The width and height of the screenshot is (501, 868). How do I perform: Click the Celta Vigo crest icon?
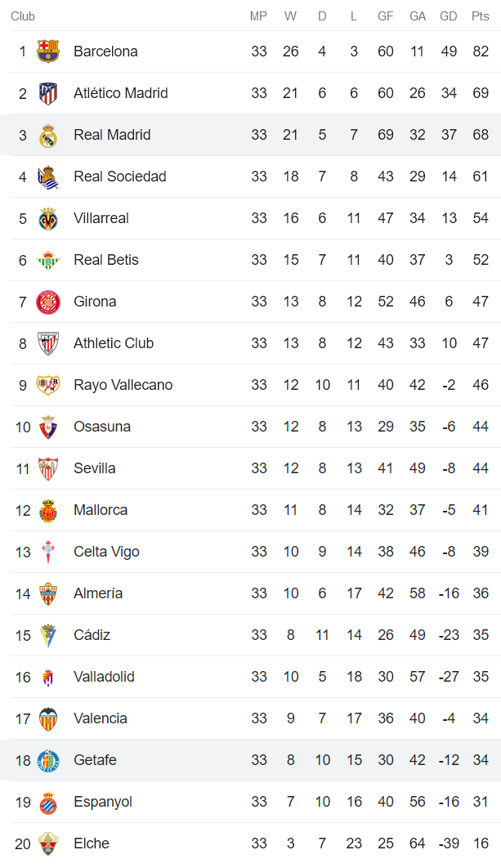point(48,552)
